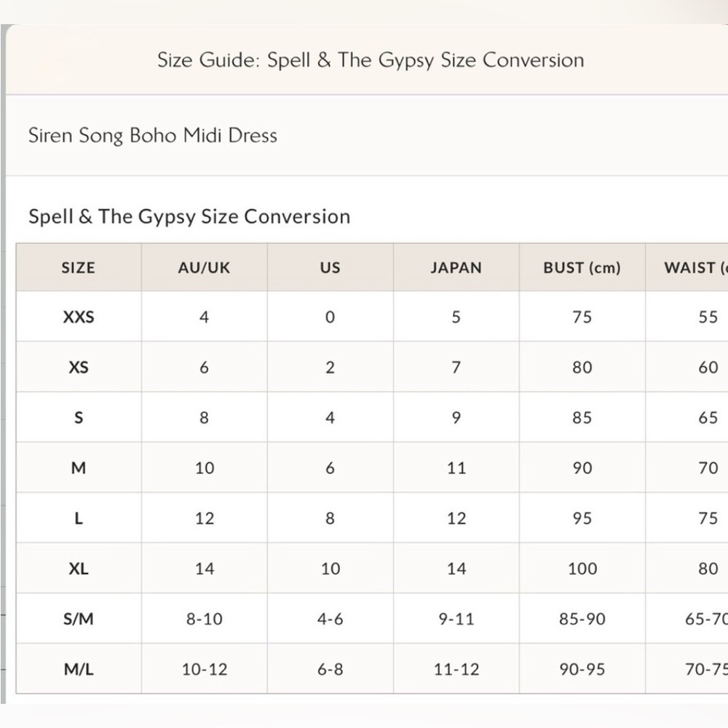The image size is (728, 728).
Task: Click waist value 60 in XS row
Action: 708,367
